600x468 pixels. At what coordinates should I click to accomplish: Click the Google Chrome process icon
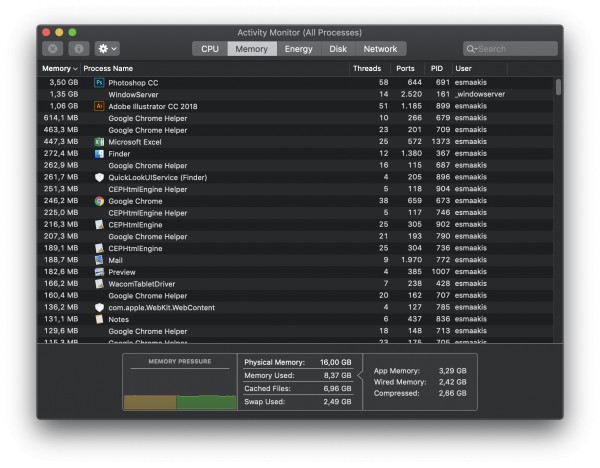(x=99, y=201)
